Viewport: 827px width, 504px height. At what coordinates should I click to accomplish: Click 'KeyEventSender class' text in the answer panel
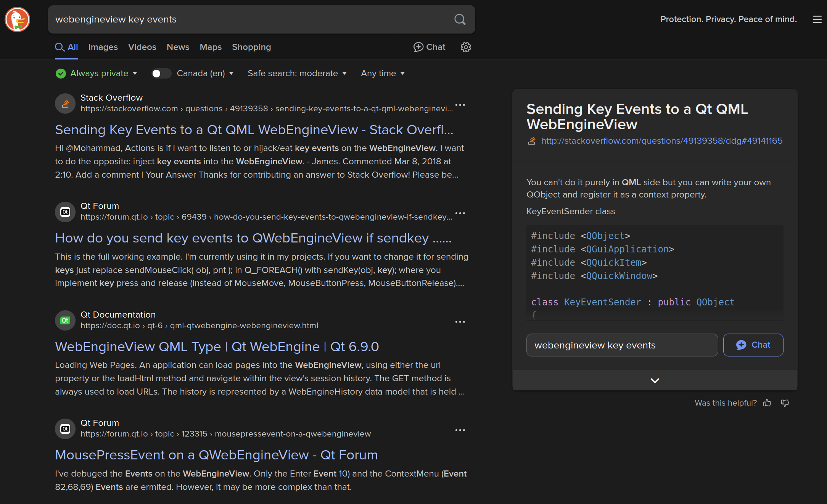tap(571, 211)
